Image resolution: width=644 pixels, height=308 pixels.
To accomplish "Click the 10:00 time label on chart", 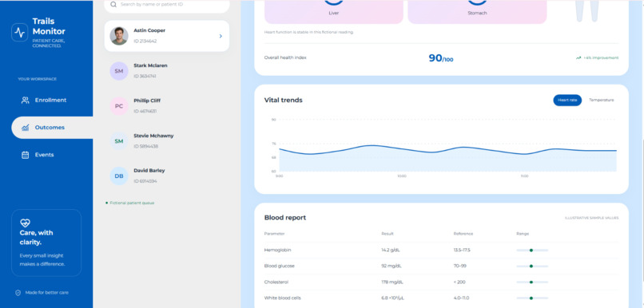I will click(402, 176).
